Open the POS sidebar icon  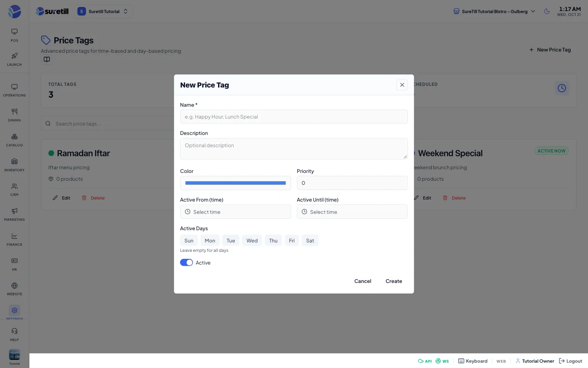[14, 35]
